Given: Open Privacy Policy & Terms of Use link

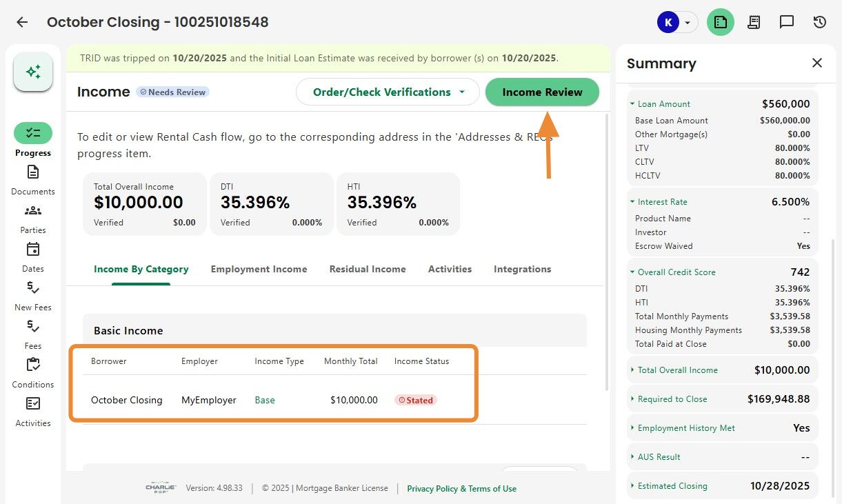Looking at the screenshot, I should tap(461, 489).
